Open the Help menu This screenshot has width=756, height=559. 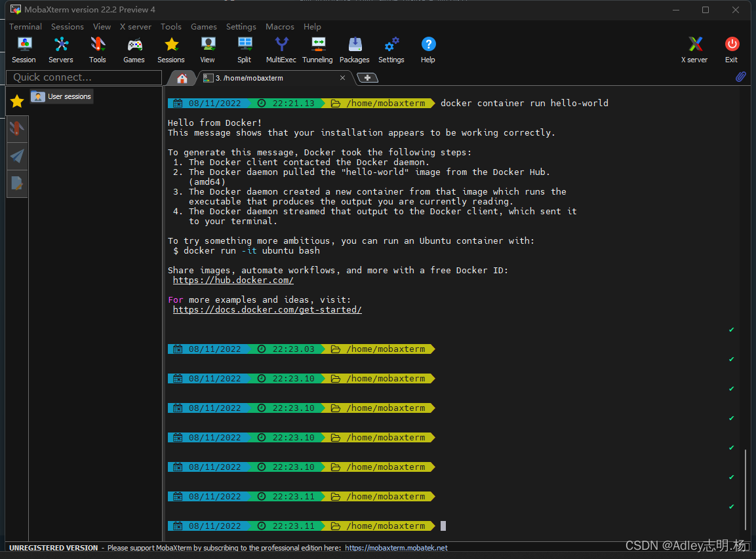[312, 26]
